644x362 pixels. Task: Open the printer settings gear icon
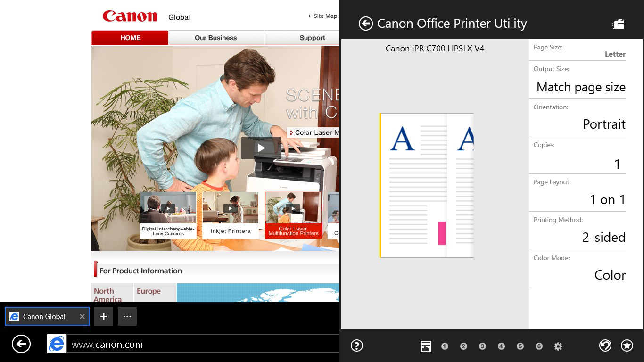click(x=558, y=346)
